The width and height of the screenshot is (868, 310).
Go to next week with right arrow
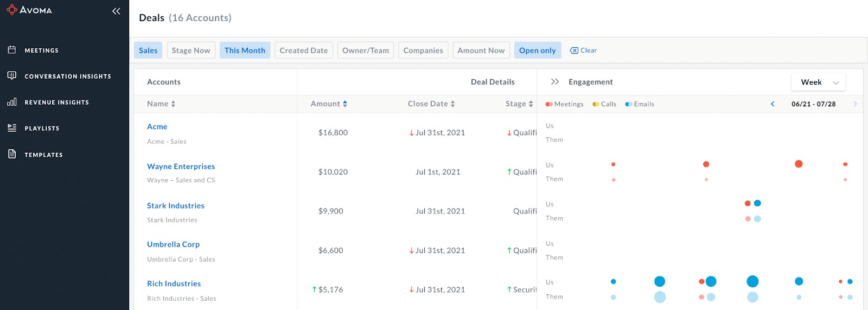click(855, 104)
